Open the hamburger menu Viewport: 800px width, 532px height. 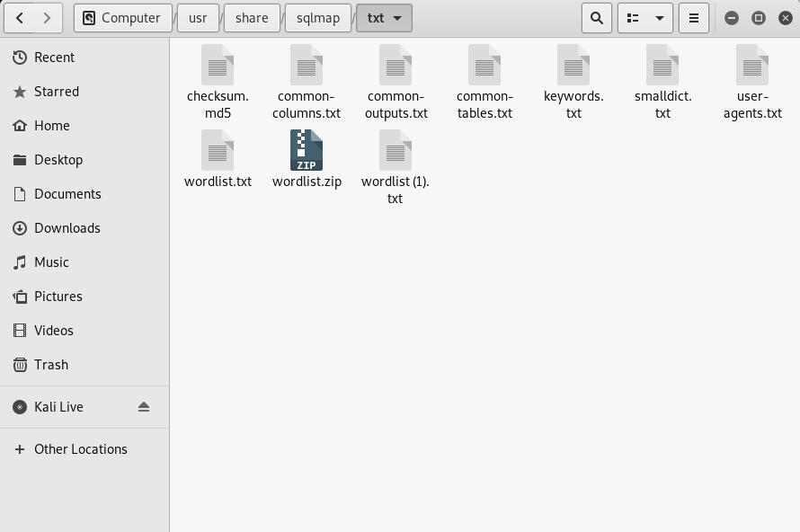coord(694,17)
